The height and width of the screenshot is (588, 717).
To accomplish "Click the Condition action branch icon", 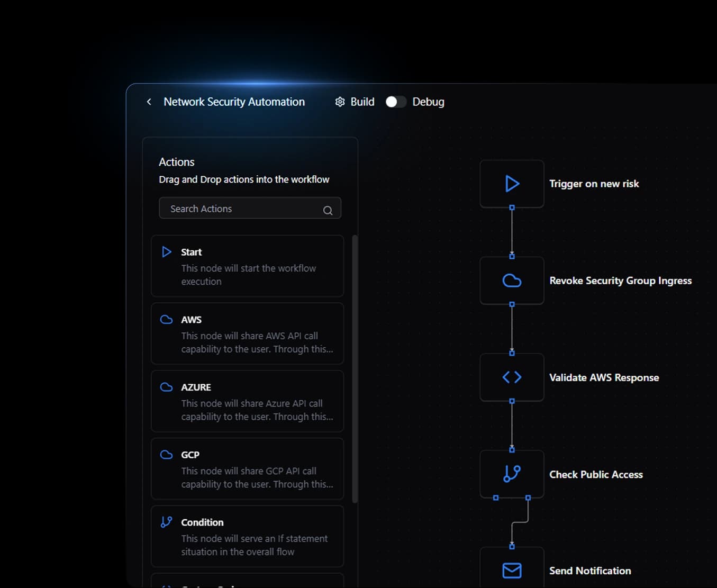I will point(167,522).
